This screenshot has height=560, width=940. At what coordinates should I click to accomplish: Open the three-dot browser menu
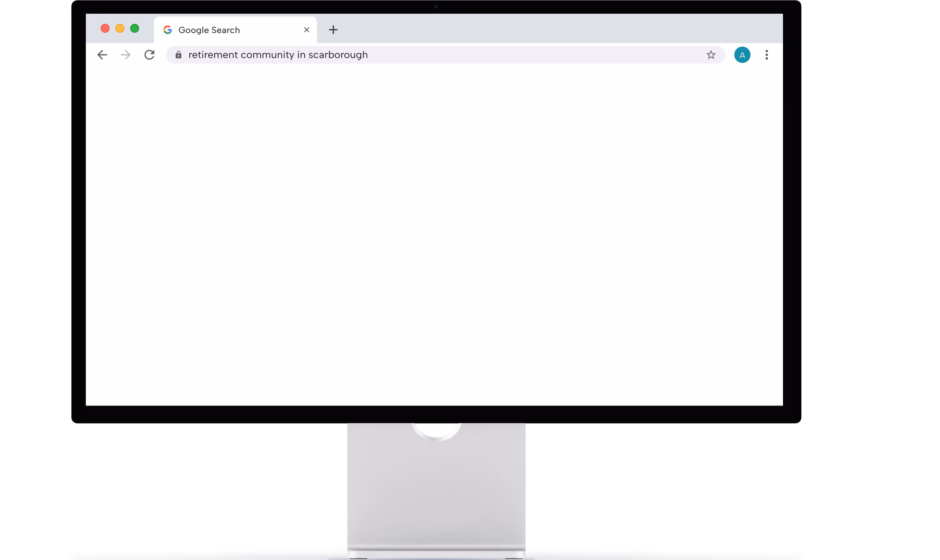(766, 55)
